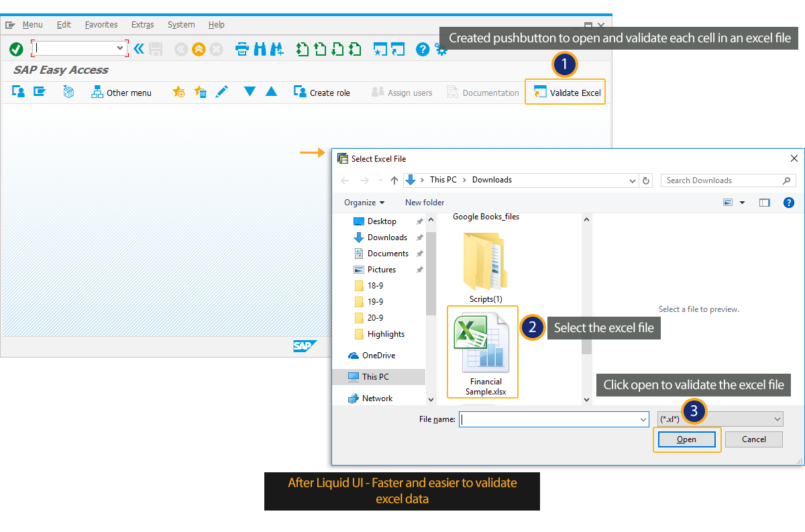Image resolution: width=805 pixels, height=532 pixels.
Task: Click Move Favorites Up triangle icon
Action: tap(272, 92)
